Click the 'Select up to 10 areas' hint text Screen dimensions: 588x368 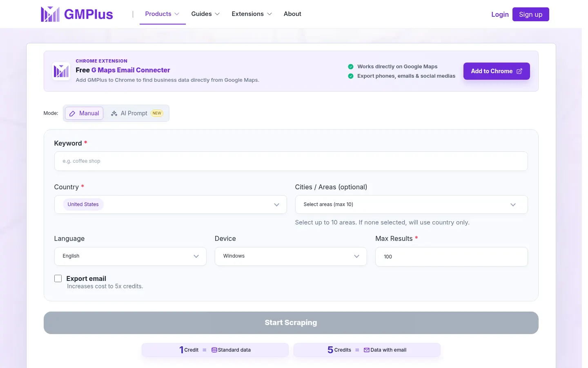coord(382,222)
